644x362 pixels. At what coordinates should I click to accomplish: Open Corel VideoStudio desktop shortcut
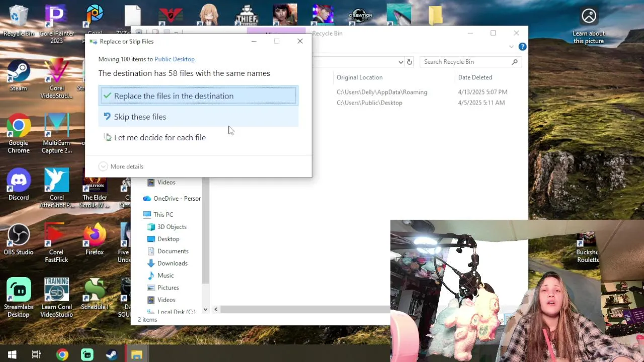point(56,79)
